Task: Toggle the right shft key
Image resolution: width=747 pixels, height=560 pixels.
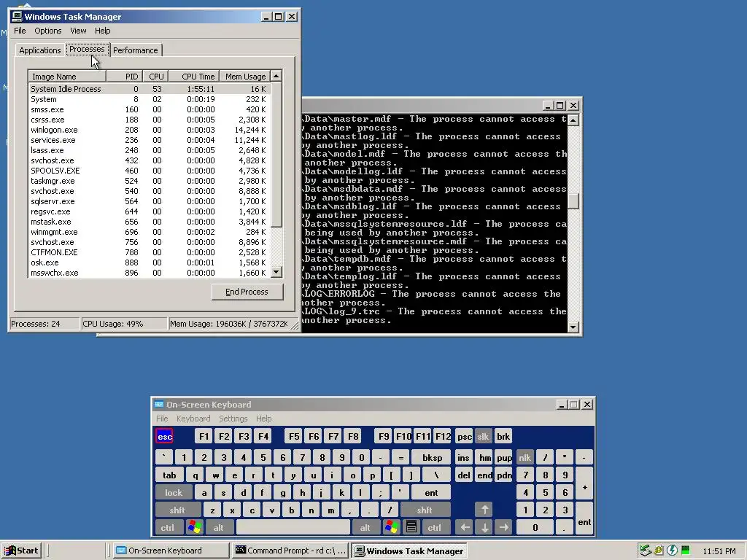Action: pyautogui.click(x=425, y=510)
